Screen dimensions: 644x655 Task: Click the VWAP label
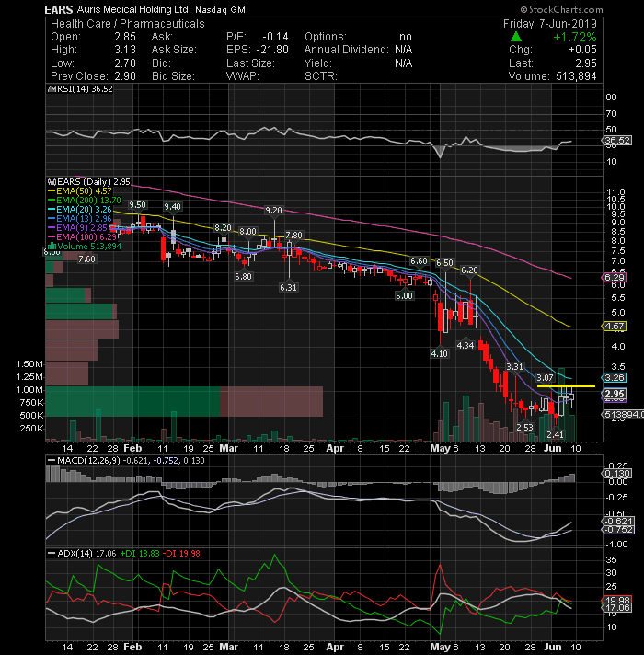coord(243,76)
